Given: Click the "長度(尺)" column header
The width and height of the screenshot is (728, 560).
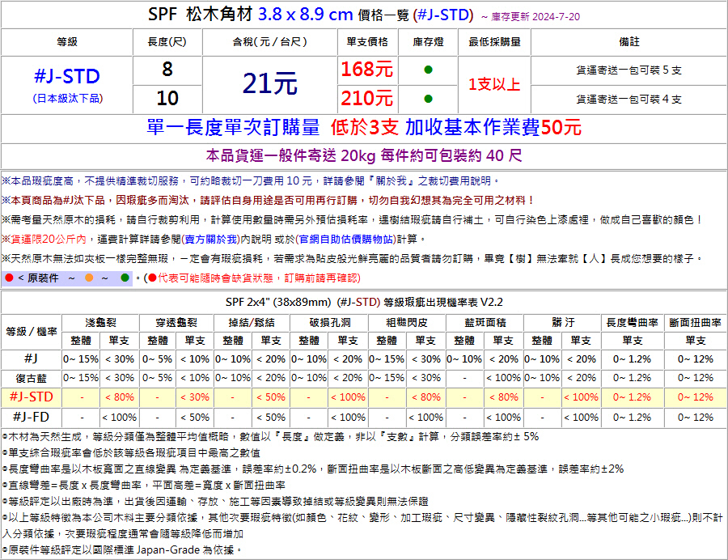Looking at the screenshot, I should [x=167, y=42].
